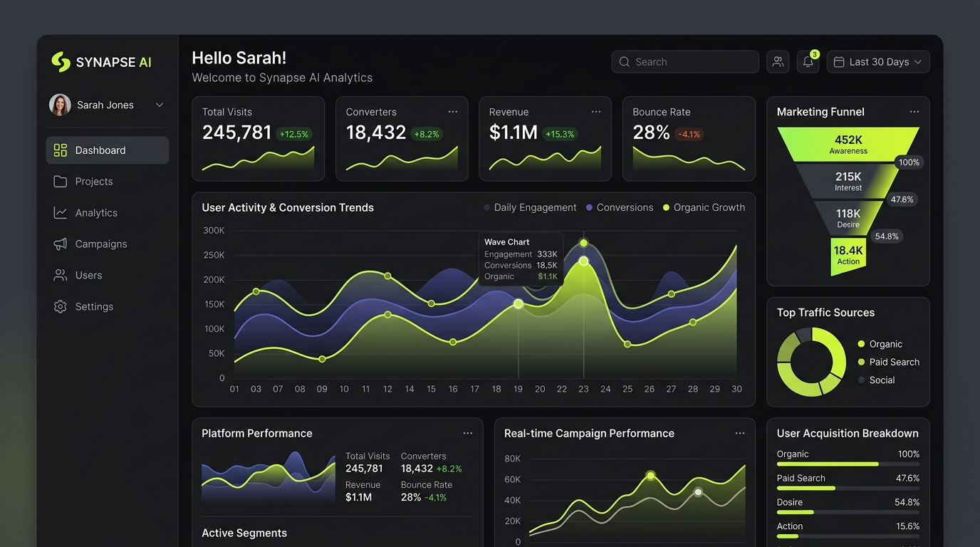Click the Synapse AI logo icon
This screenshot has height=547, width=980.
click(x=61, y=62)
